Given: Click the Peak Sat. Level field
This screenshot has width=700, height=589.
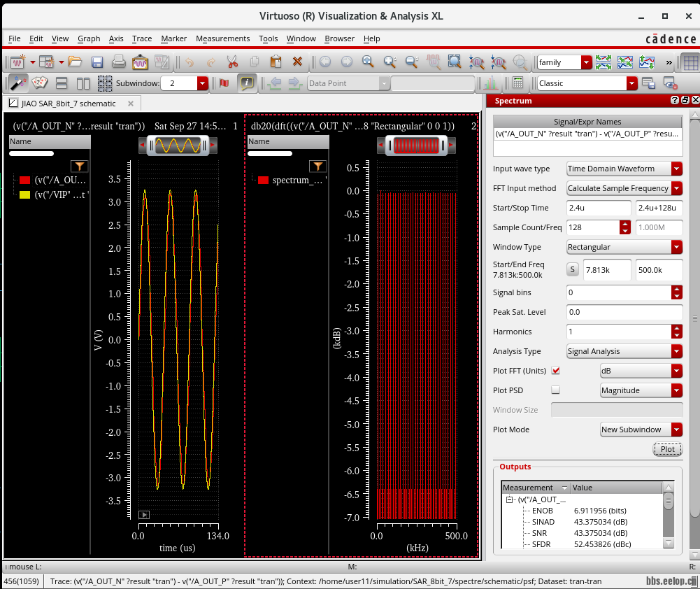Looking at the screenshot, I should [x=624, y=312].
